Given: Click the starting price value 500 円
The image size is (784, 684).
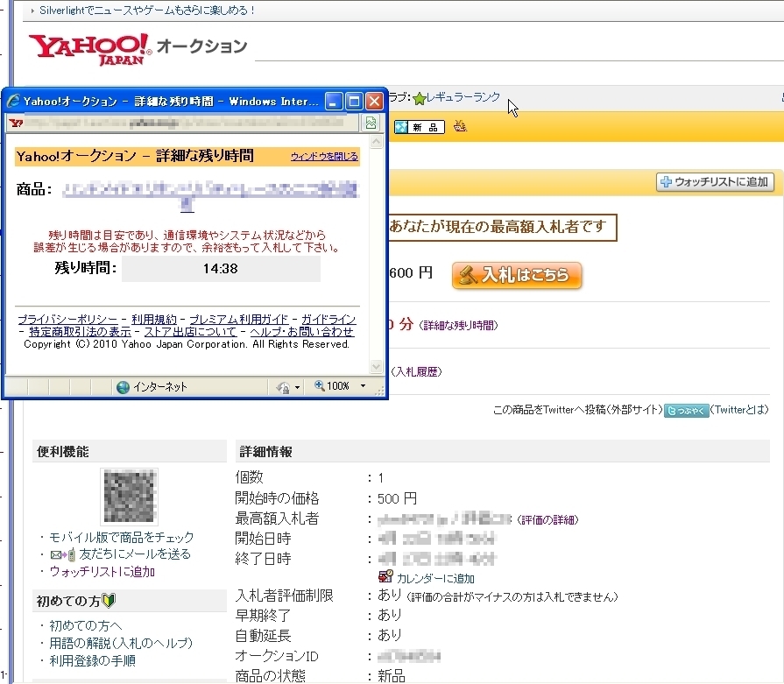Looking at the screenshot, I should click(x=397, y=498).
